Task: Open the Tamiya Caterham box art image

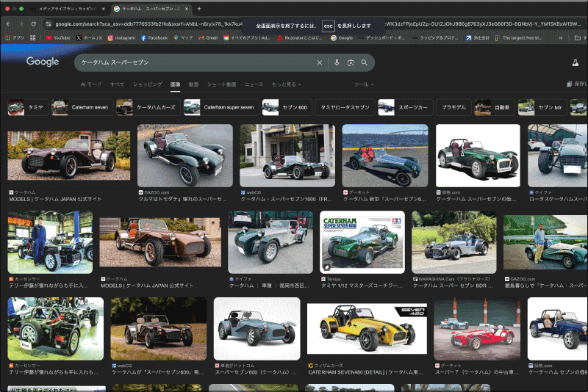Action: [x=362, y=242]
